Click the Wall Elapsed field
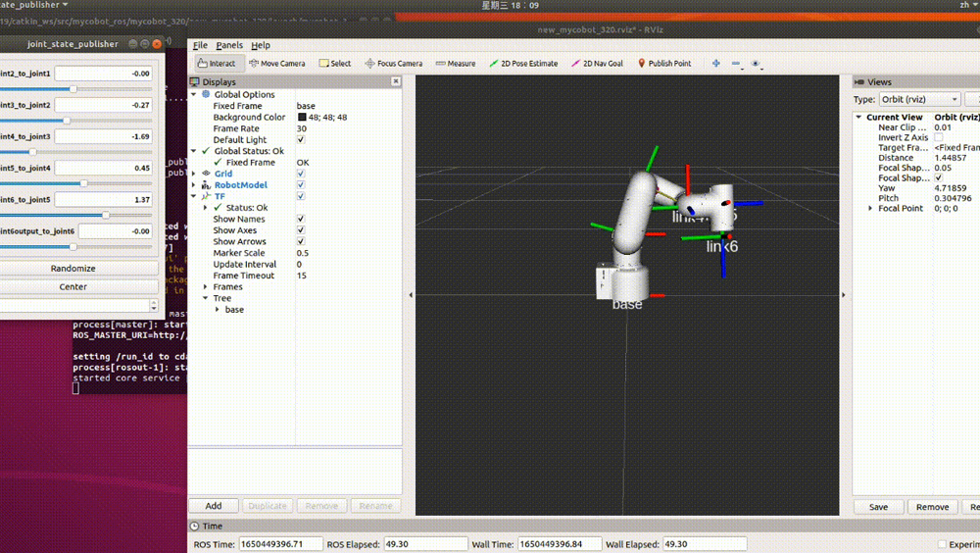This screenshot has height=553, width=980. coord(705,544)
